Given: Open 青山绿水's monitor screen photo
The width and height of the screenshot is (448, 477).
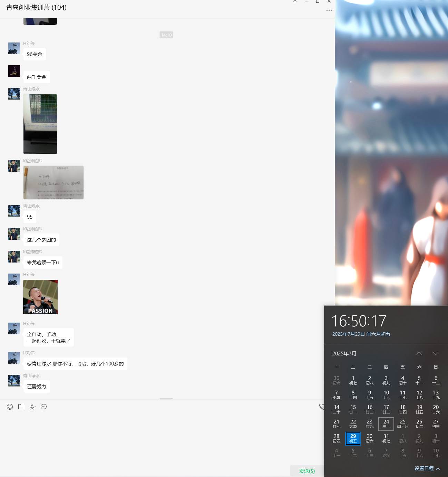Looking at the screenshot, I should coord(40,124).
